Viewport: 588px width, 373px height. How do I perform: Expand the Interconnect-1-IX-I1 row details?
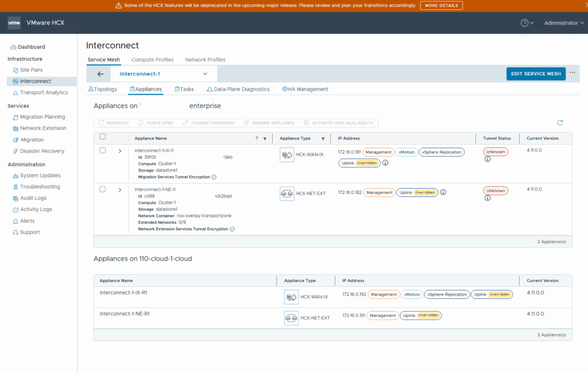click(x=120, y=151)
